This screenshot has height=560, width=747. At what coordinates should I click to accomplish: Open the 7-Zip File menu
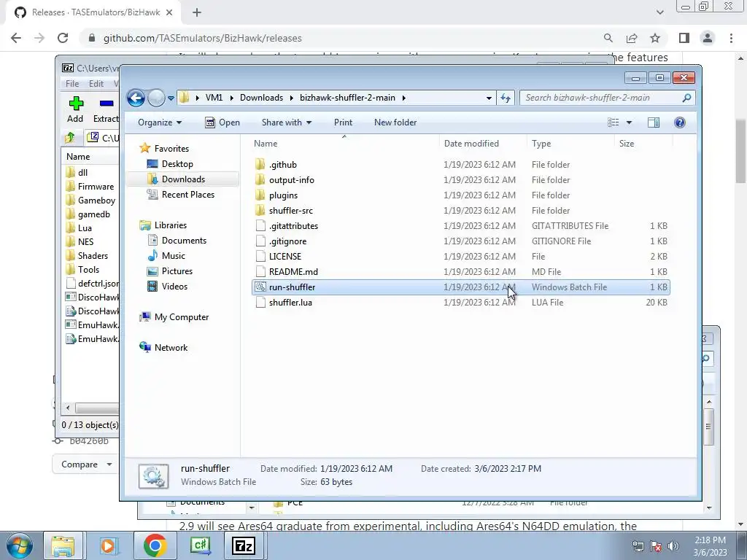pyautogui.click(x=72, y=83)
